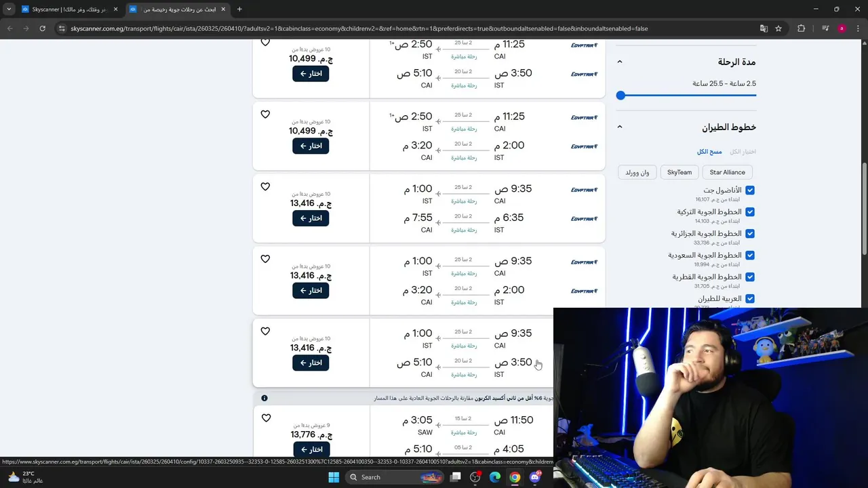Filter by SkyTeam alliance

point(679,172)
